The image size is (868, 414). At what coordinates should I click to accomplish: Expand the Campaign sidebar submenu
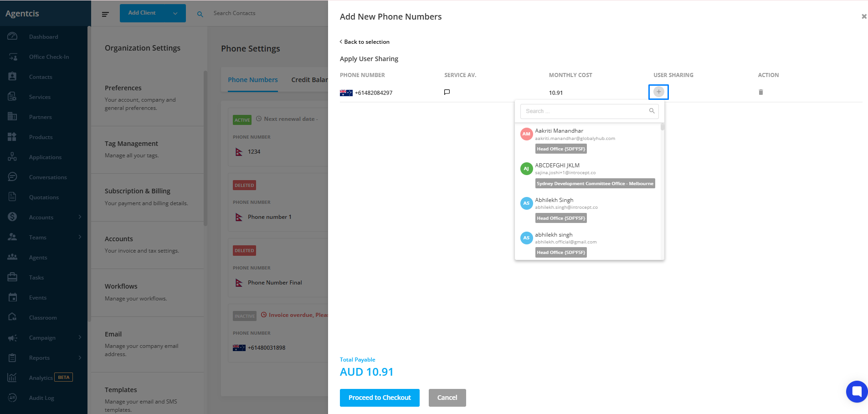pos(80,337)
